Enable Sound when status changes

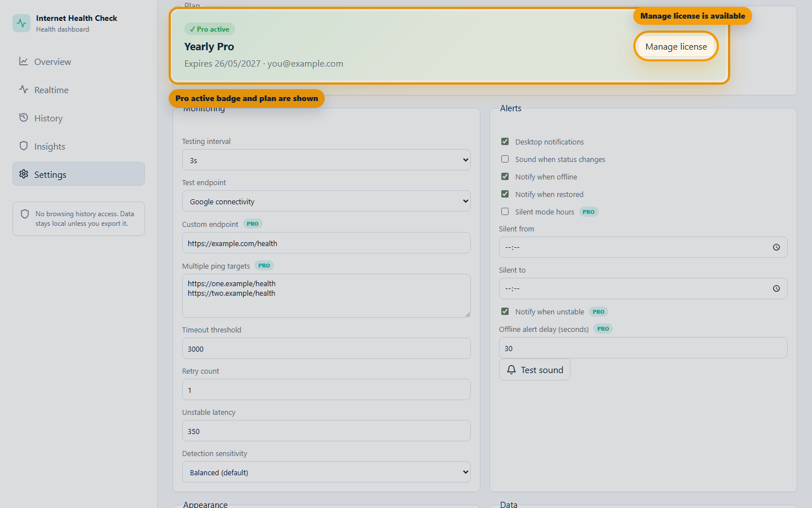click(x=505, y=159)
